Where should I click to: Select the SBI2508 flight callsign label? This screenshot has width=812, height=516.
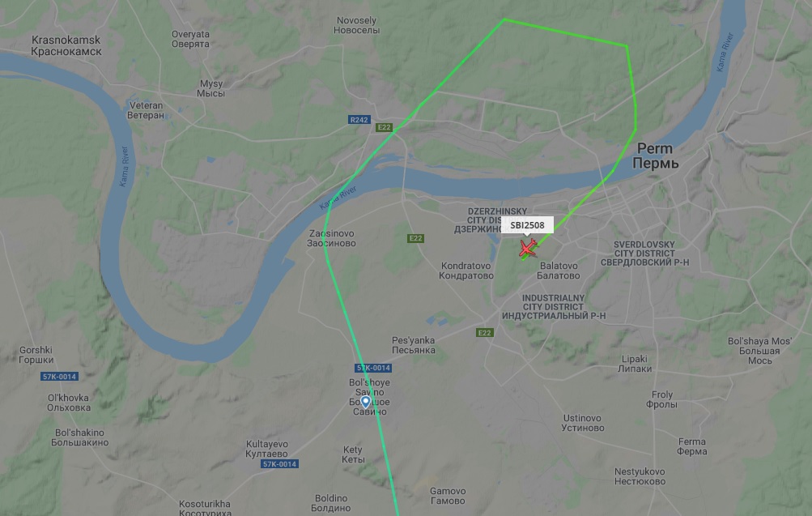[x=527, y=225]
